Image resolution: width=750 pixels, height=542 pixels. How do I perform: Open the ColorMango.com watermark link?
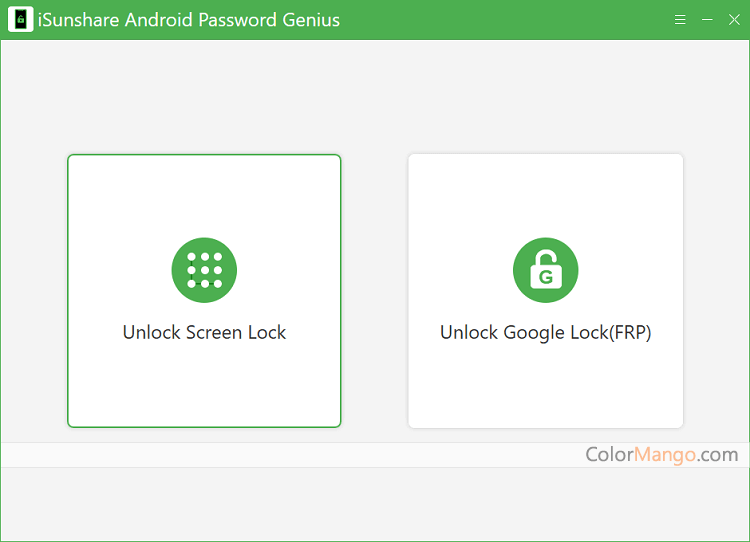[x=662, y=454]
